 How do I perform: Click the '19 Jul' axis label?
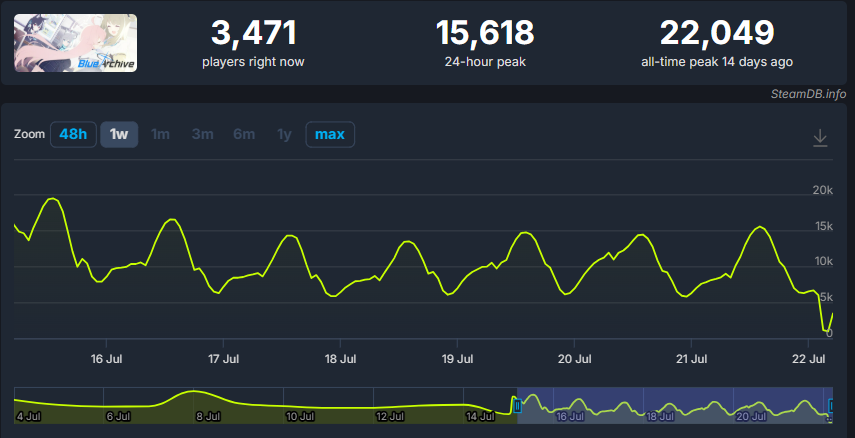[457, 359]
